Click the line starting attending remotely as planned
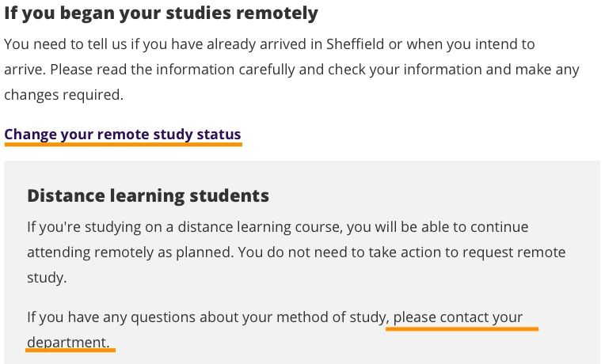The image size is (605, 364). click(x=296, y=252)
